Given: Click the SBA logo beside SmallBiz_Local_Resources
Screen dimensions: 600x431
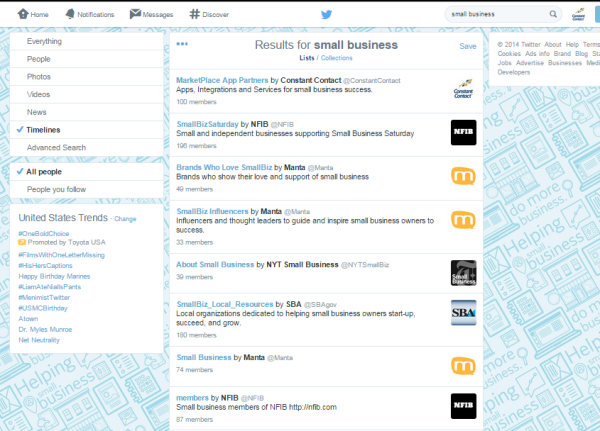Looking at the screenshot, I should [x=463, y=313].
